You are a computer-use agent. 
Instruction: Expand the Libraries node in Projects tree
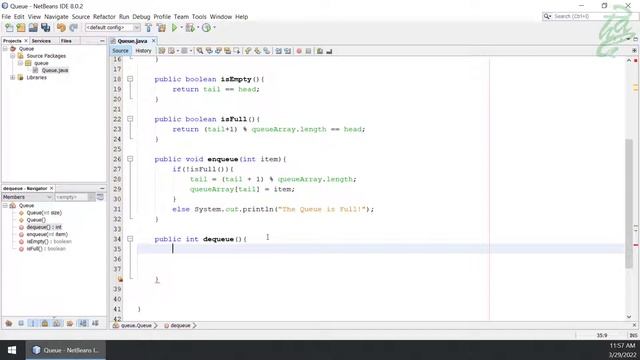(13, 78)
